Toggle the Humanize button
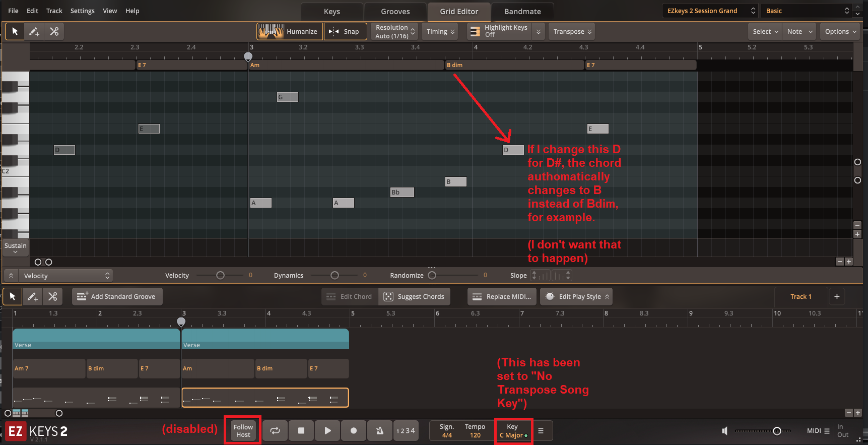The width and height of the screenshot is (868, 445). point(290,31)
